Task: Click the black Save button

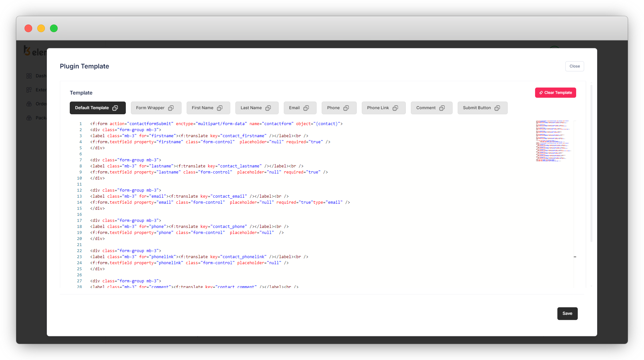Action: pos(567,314)
